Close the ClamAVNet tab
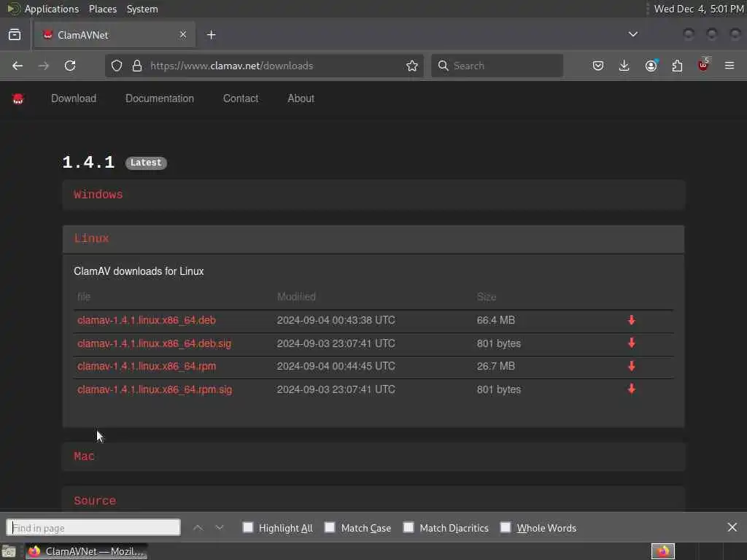747x560 pixels. point(183,35)
